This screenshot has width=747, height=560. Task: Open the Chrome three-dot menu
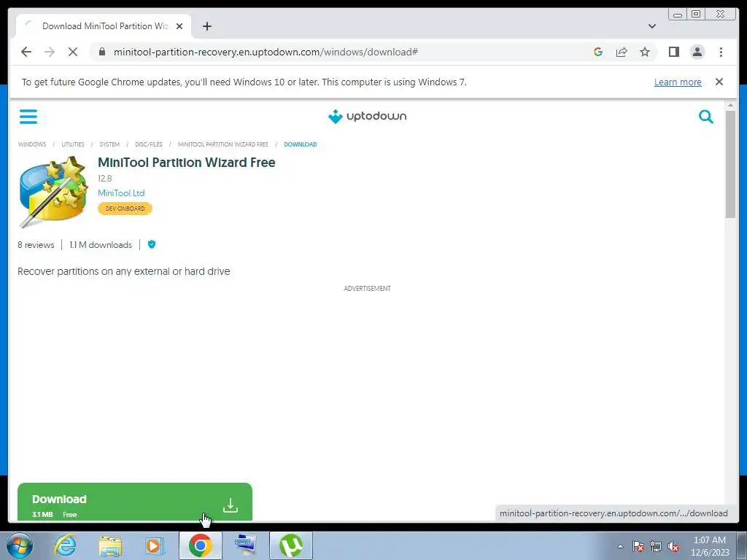(x=721, y=52)
